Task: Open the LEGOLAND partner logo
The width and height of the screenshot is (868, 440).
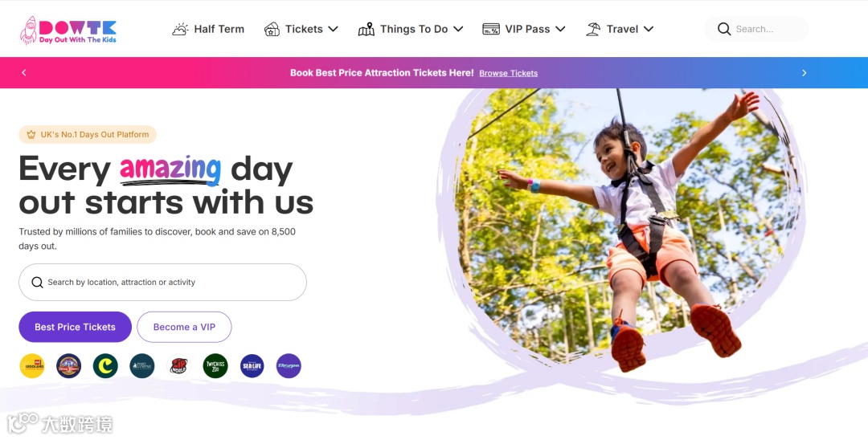Action: click(x=32, y=366)
